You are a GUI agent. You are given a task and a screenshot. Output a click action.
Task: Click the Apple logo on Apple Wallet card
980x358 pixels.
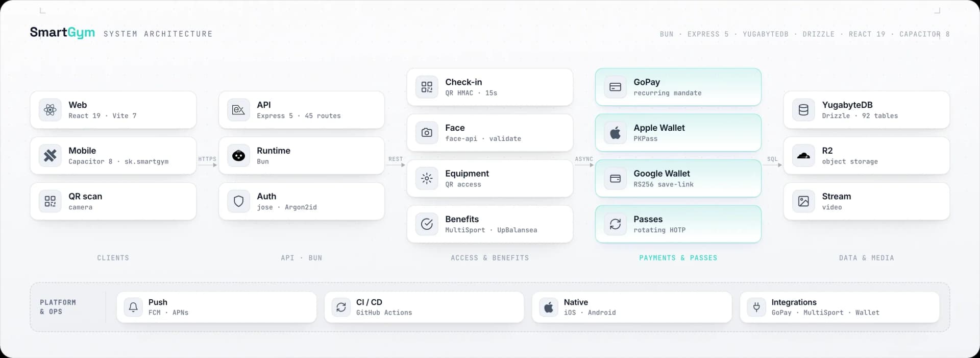[615, 133]
